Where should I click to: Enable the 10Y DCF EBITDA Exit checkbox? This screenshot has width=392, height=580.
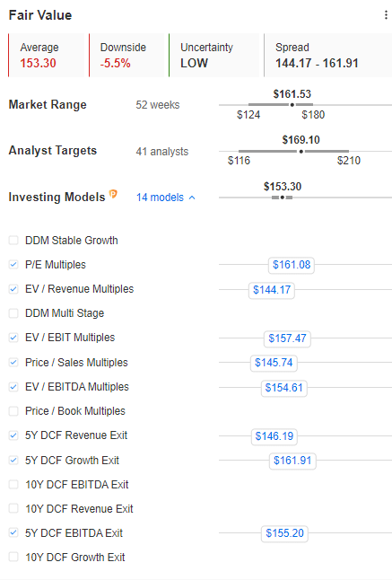point(13,485)
